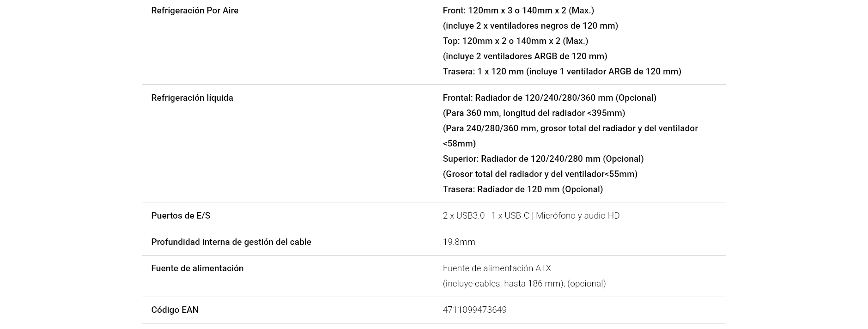Select Profundidad interna de gestión del cable
Screen dimensions: 868x329
coord(231,242)
